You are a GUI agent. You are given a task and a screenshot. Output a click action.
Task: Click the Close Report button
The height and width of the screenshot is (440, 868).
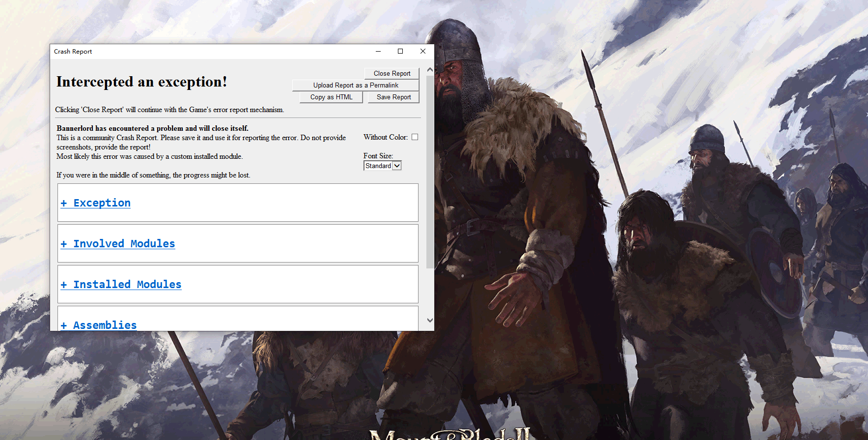click(x=392, y=73)
